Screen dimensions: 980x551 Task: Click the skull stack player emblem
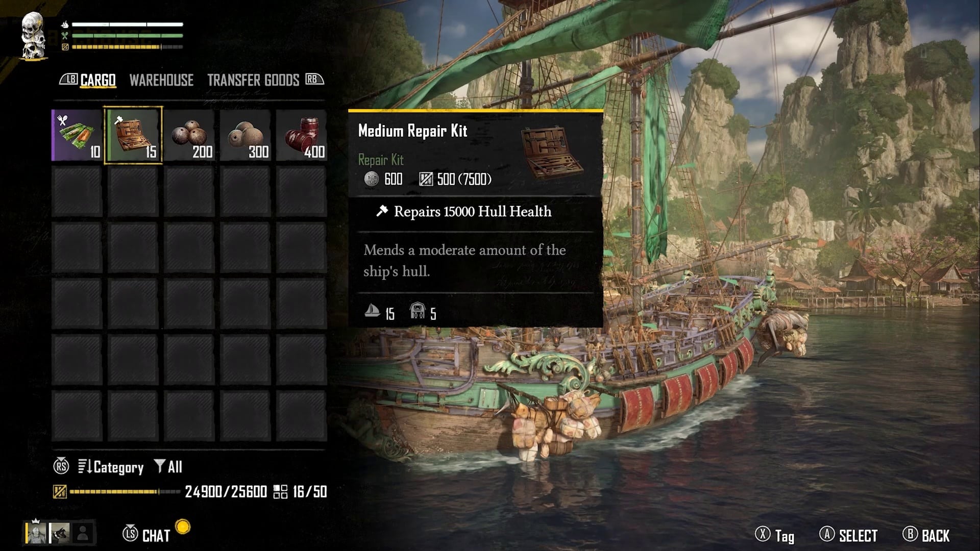point(34,35)
